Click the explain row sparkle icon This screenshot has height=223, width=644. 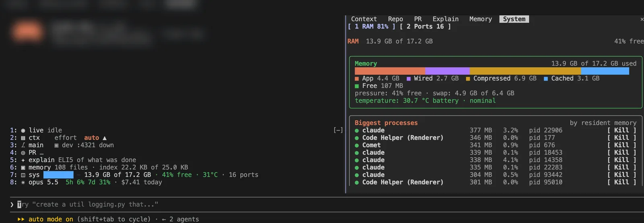pyautogui.click(x=23, y=160)
